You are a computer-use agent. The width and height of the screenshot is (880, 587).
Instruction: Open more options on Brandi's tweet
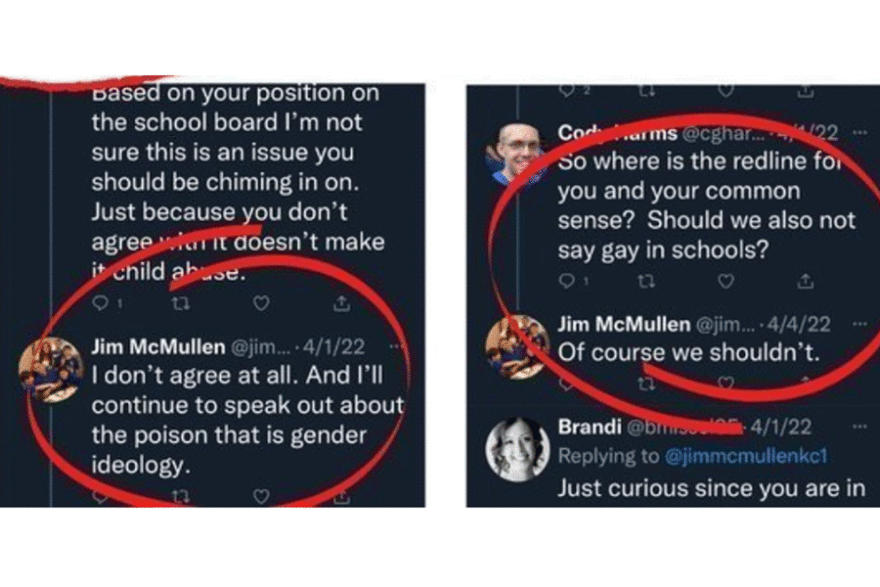point(858,426)
